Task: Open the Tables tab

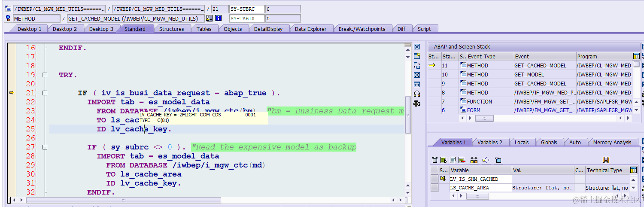Action: coord(204,29)
